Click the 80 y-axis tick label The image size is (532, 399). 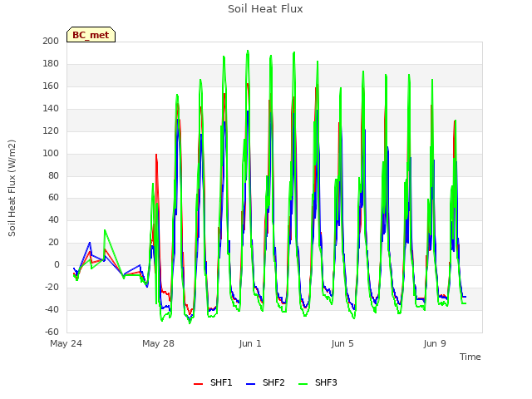[x=53, y=175]
